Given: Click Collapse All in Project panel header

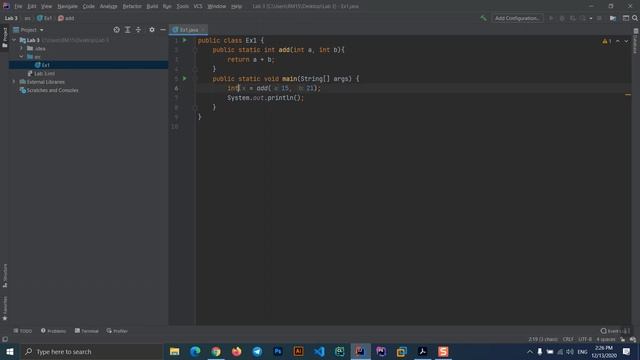Looking at the screenshot, I should click(x=138, y=30).
